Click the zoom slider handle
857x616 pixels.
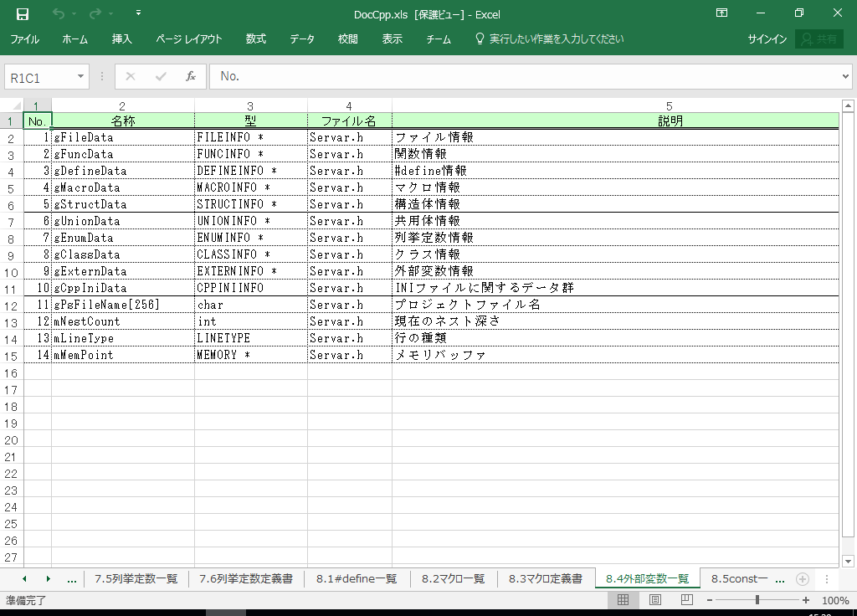point(757,600)
